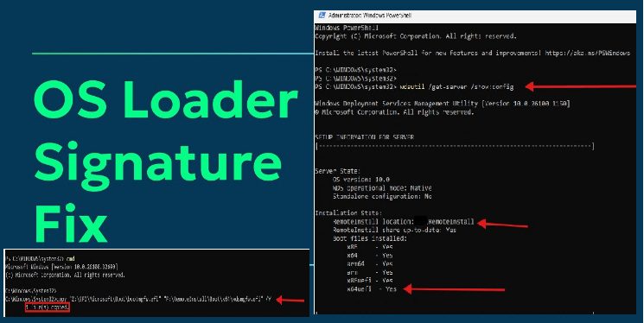Click the 'wdsutil /get-server /show:config' command
The height and width of the screenshot is (323, 644).
tap(456, 87)
